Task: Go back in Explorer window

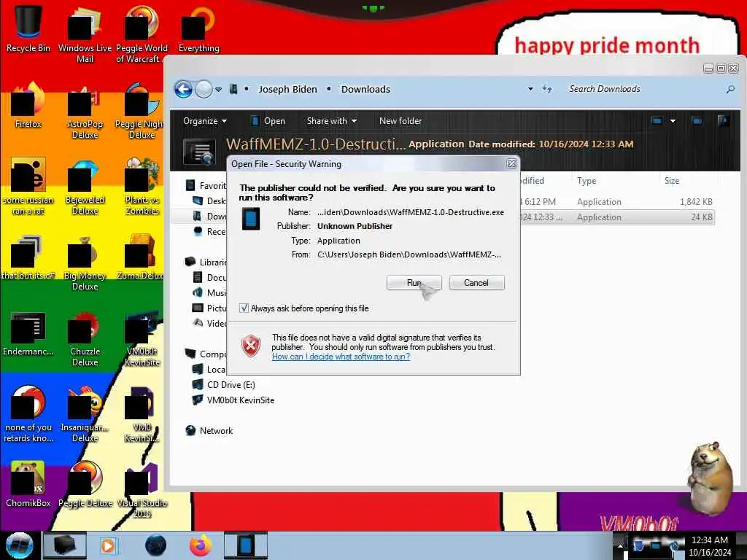Action: pyautogui.click(x=183, y=89)
